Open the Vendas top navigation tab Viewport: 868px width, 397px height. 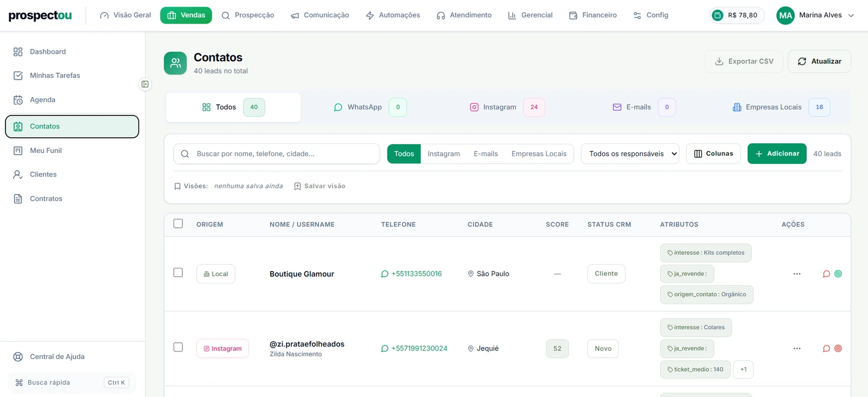[x=186, y=15]
